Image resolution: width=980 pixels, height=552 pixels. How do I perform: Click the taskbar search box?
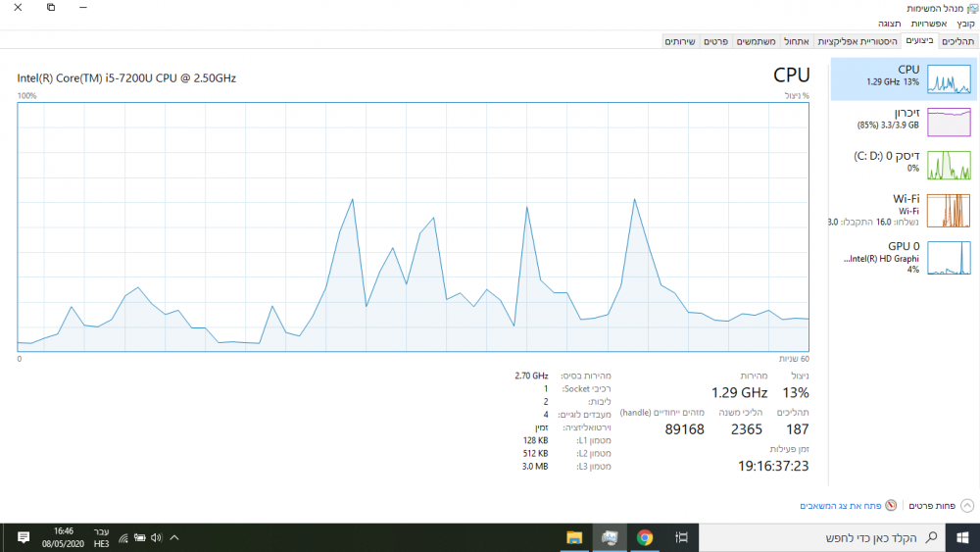(822, 537)
